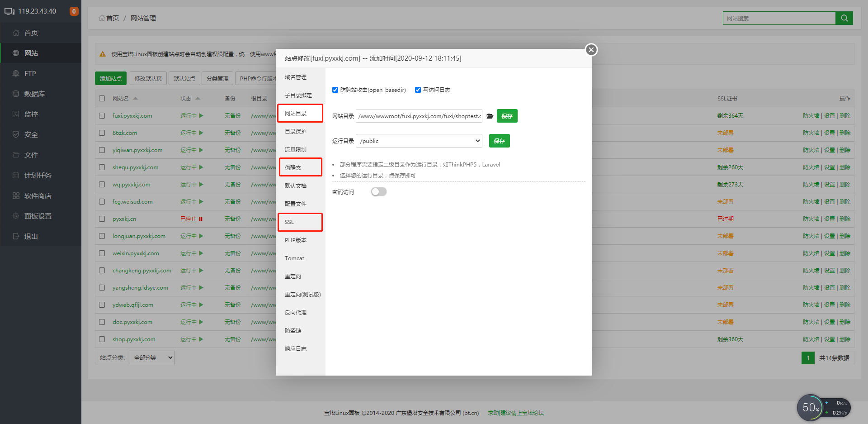Switch to the SSL tab
The width and height of the screenshot is (868, 424).
click(x=300, y=222)
